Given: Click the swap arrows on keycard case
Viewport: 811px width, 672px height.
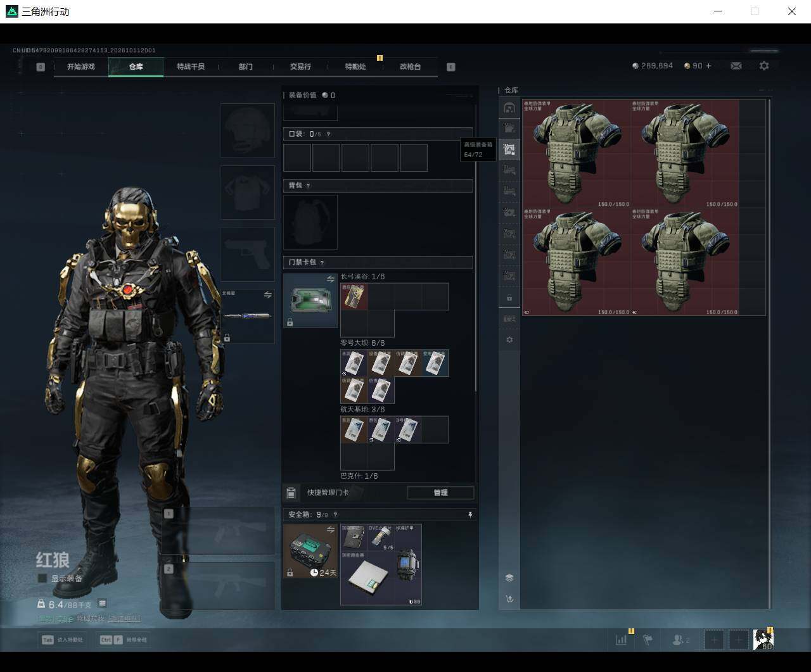Looking at the screenshot, I should pyautogui.click(x=330, y=279).
